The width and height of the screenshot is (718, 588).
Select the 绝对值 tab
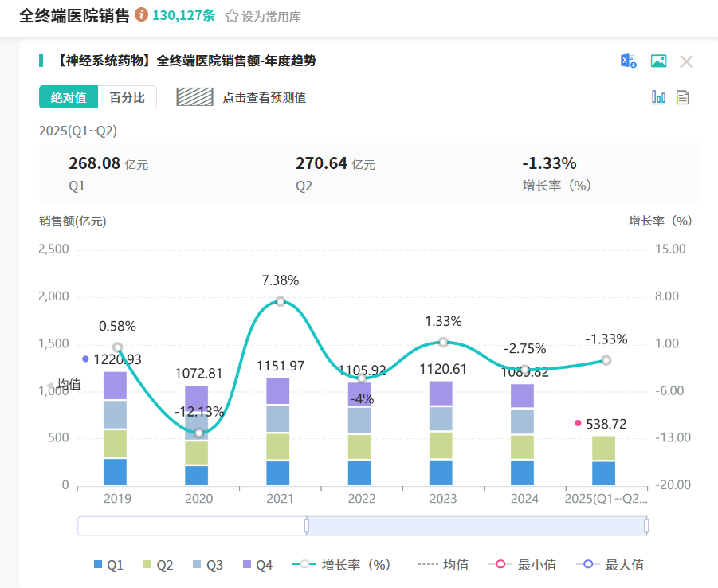[69, 97]
